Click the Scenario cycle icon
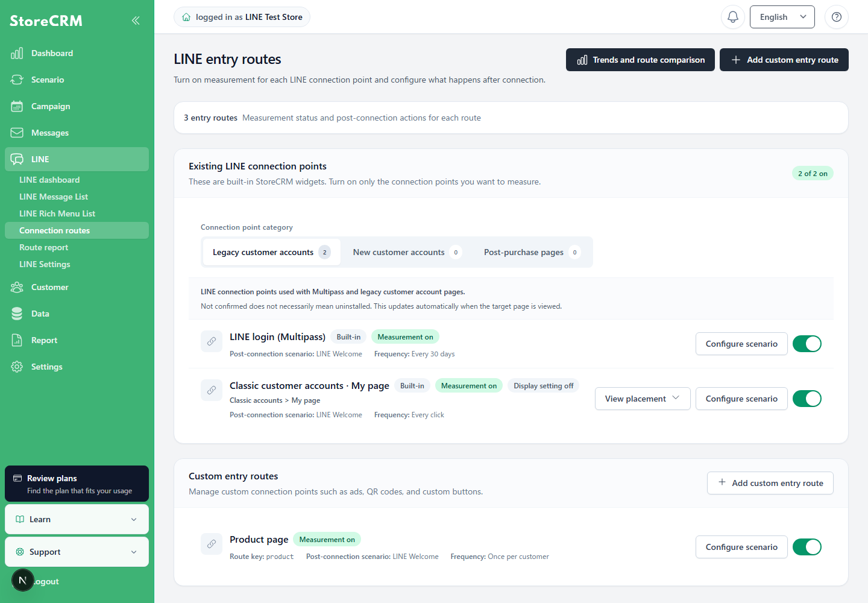Image resolution: width=868 pixels, height=603 pixels. pyautogui.click(x=17, y=80)
